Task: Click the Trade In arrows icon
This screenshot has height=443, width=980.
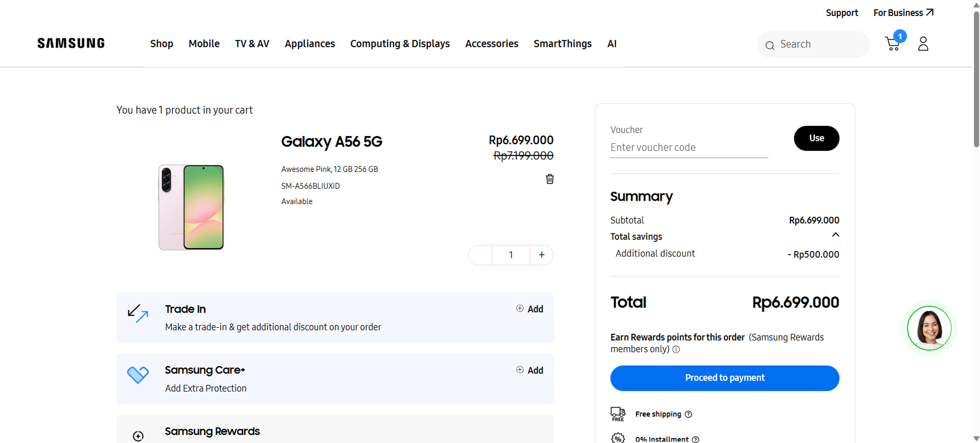Action: 138,313
